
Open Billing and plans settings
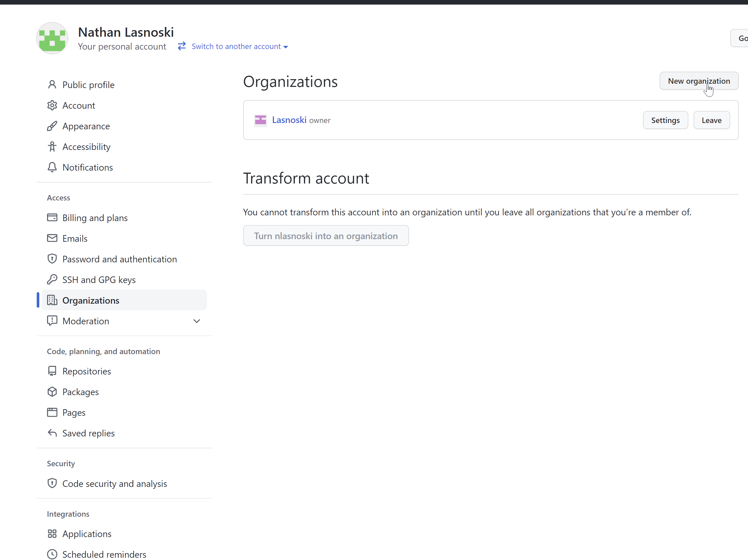[95, 218]
